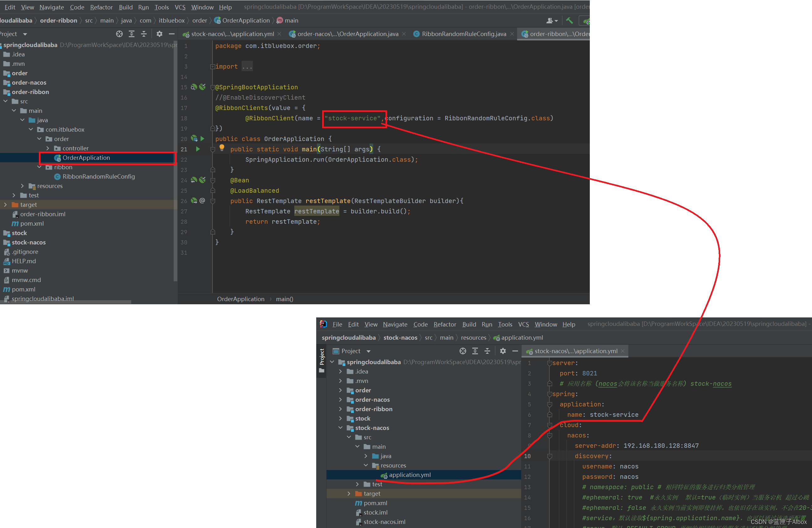Image resolution: width=812 pixels, height=528 pixels.
Task: Click main() in editor bottom breadcrumb
Action: coord(285,299)
